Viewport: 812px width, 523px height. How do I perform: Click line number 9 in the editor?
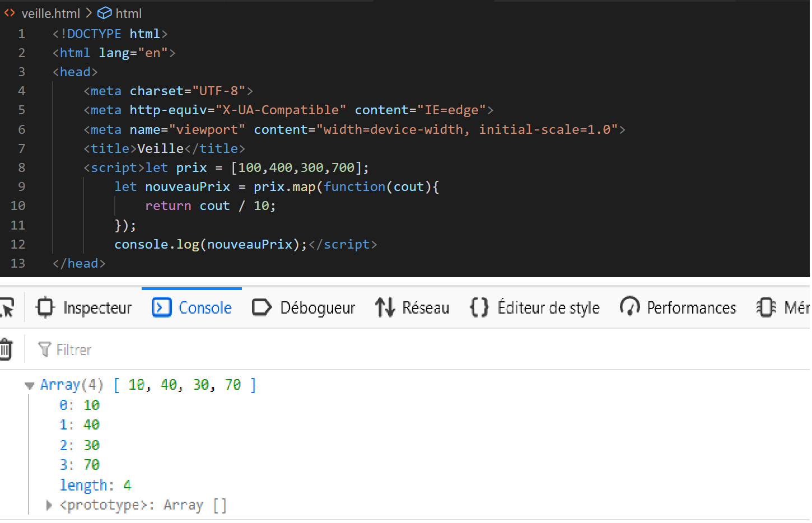click(x=21, y=186)
